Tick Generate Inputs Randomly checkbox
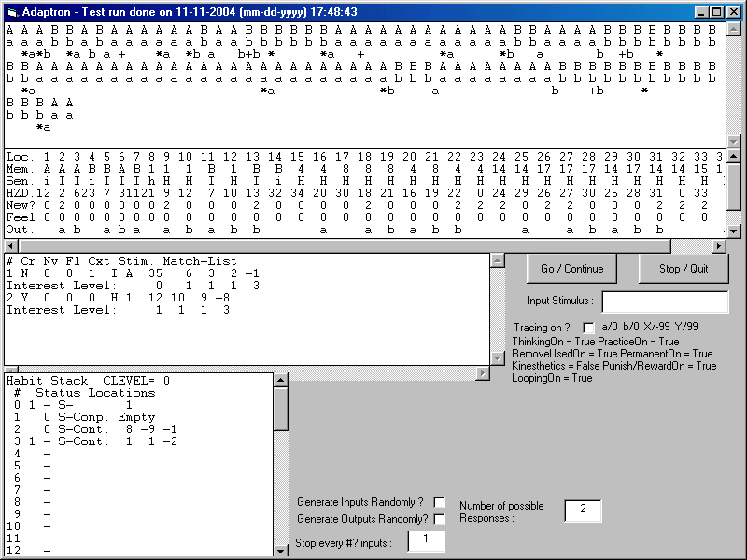 (x=439, y=502)
